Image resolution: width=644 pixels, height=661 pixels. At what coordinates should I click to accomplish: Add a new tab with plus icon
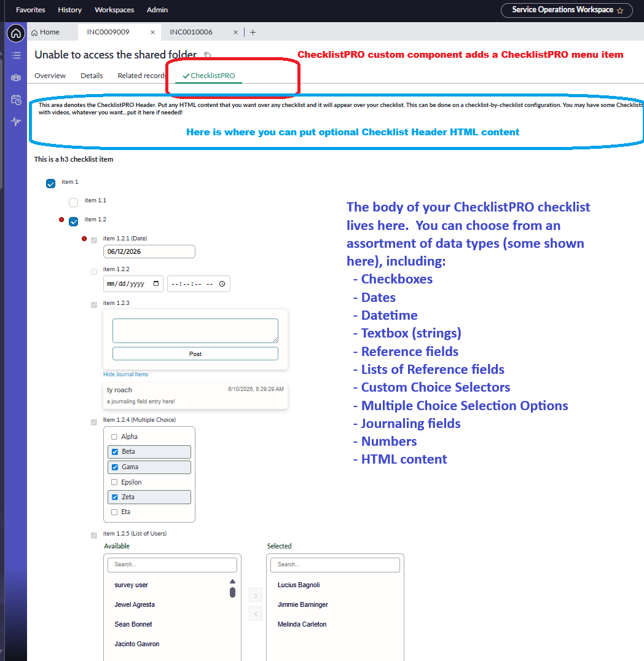[x=253, y=33]
